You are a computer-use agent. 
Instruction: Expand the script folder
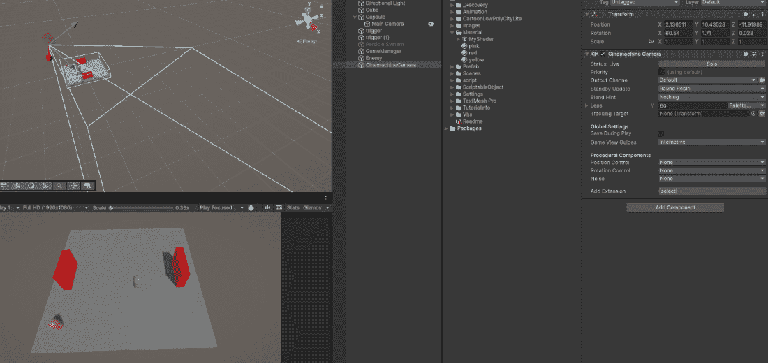click(452, 80)
